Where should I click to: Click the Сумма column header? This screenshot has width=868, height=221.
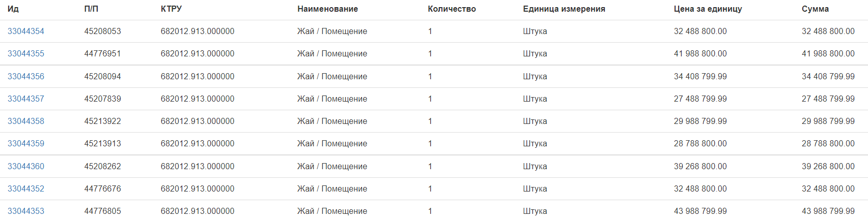[x=815, y=9]
